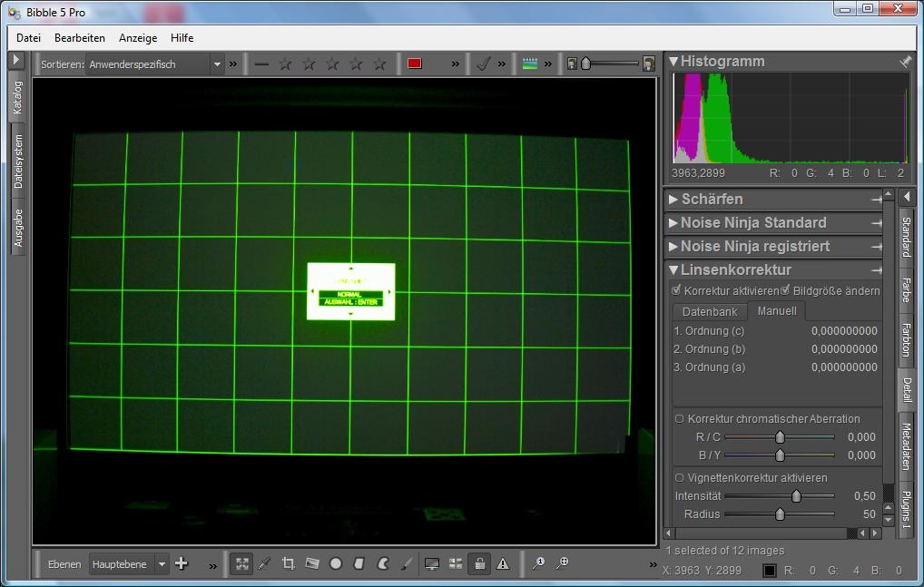The width and height of the screenshot is (924, 587).
Task: Toggle the padlock lock icon
Action: coord(479,563)
